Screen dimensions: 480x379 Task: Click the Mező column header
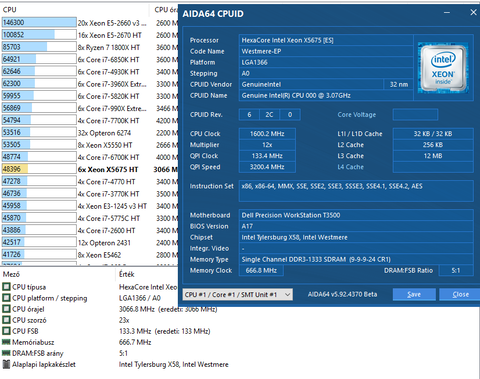[11, 274]
